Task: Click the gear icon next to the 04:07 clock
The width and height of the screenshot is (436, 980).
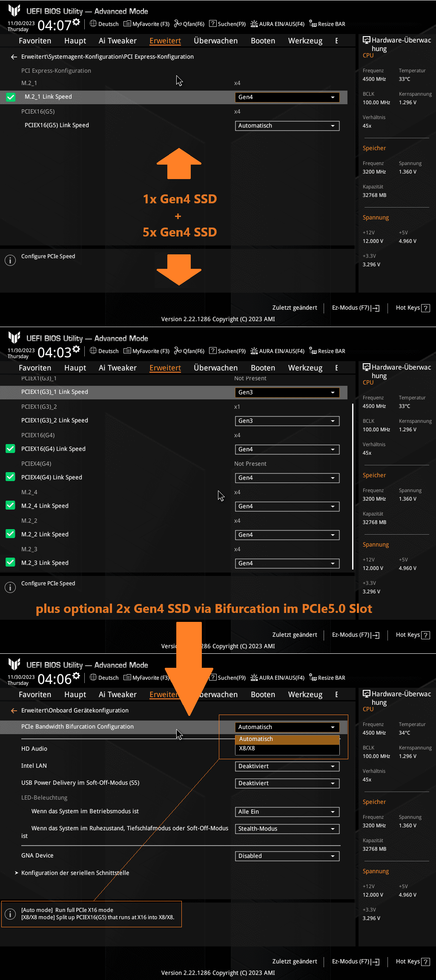Action: (76, 22)
